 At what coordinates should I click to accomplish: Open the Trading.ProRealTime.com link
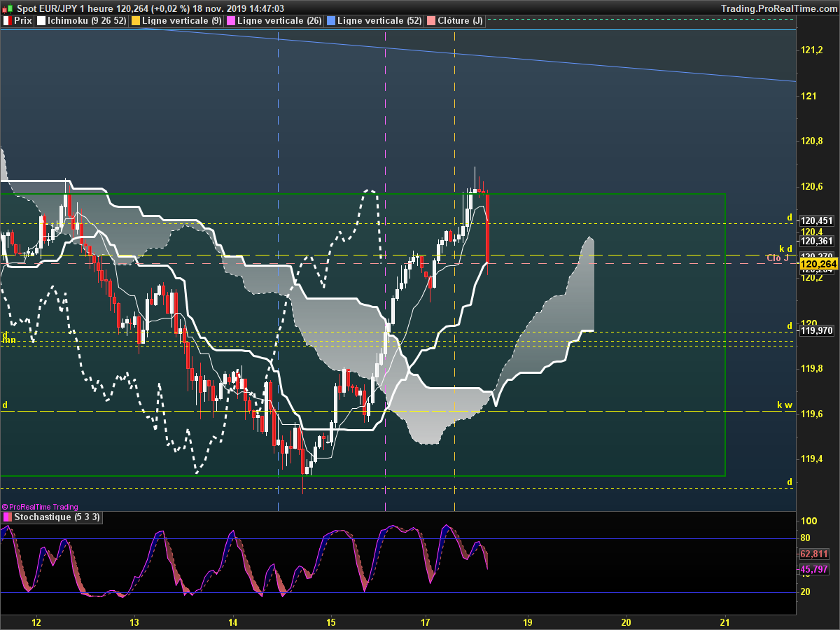[778, 8]
